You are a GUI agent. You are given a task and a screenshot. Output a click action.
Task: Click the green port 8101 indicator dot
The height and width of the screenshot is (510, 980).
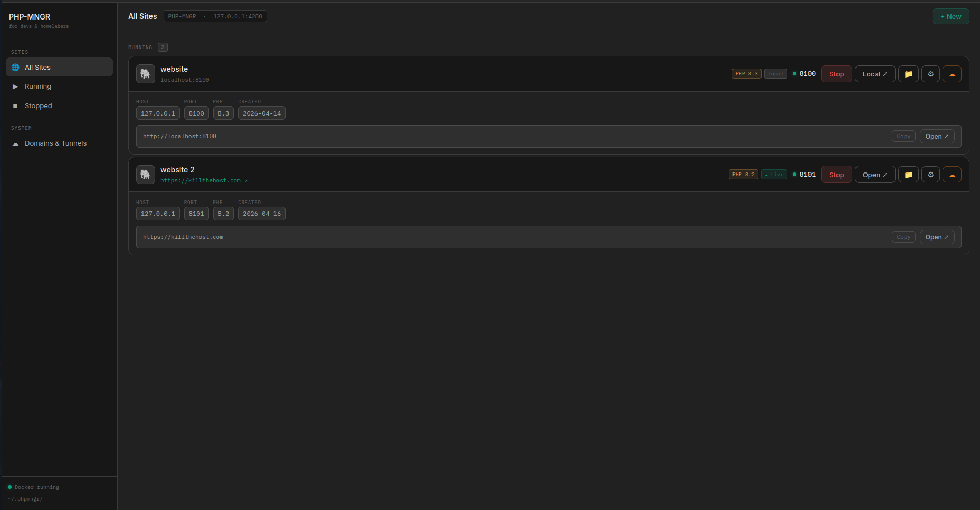click(794, 174)
